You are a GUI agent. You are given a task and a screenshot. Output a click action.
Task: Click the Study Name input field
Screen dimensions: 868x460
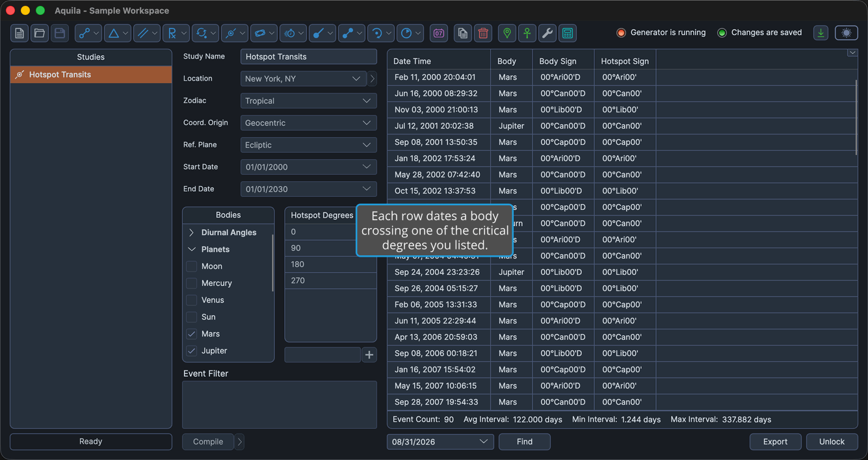[x=309, y=57]
